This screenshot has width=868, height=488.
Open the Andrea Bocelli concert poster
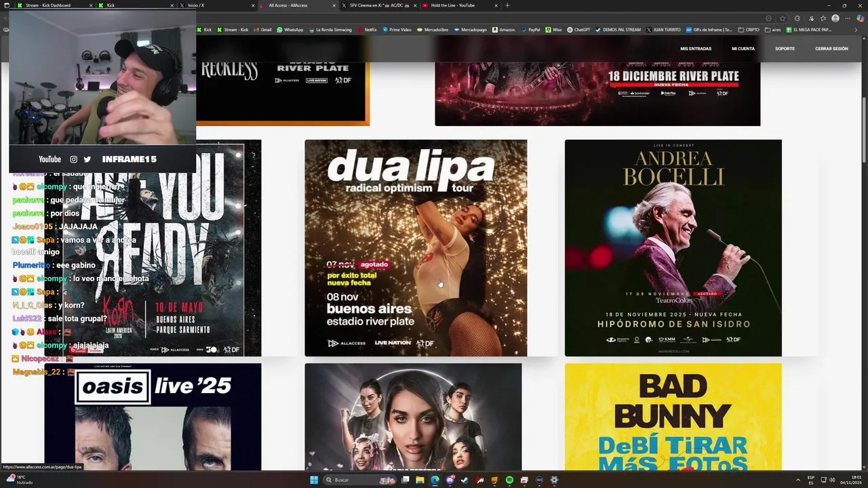673,248
